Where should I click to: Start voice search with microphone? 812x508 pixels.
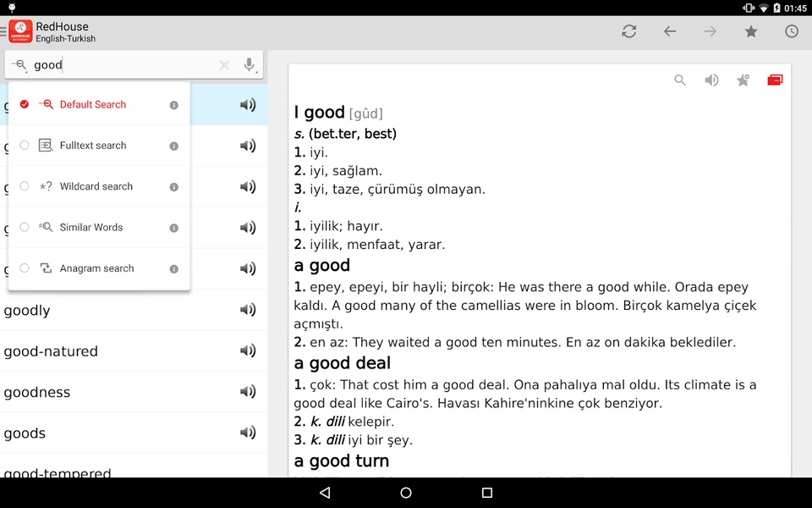[x=250, y=65]
